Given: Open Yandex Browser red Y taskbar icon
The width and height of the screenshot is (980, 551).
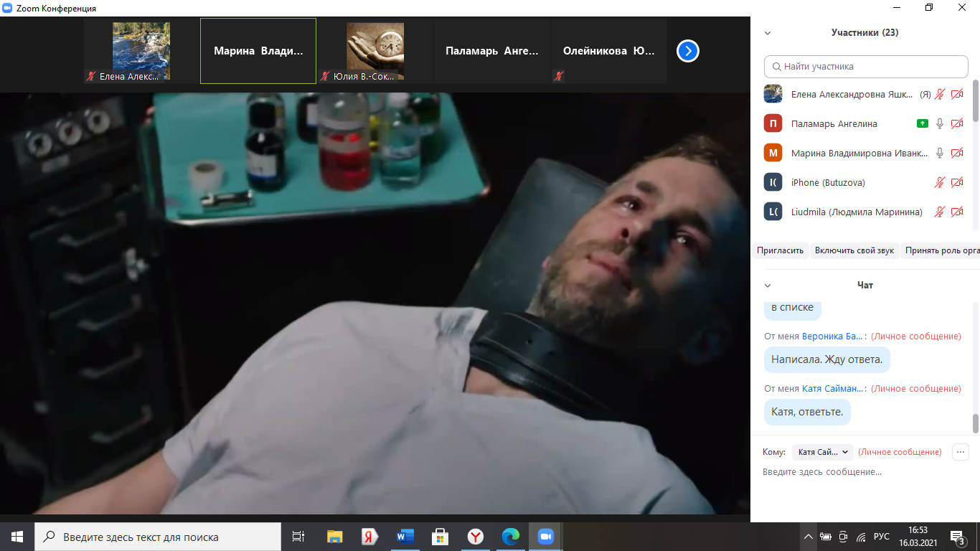Looking at the screenshot, I should click(x=476, y=537).
